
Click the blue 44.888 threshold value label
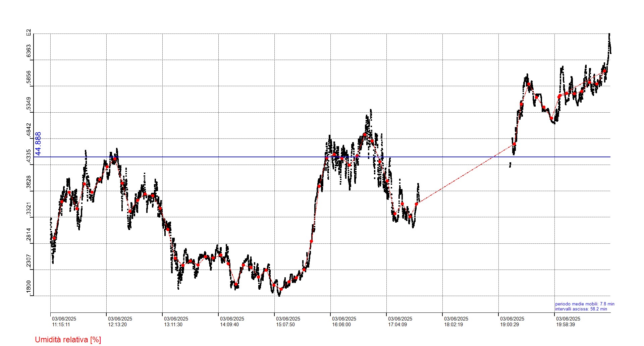38,143
